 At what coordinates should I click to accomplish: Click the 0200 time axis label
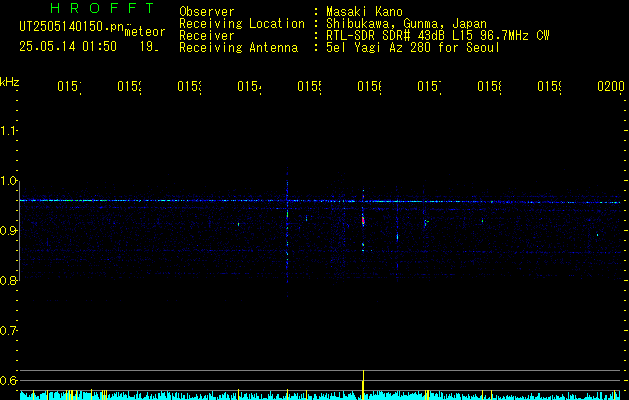(611, 86)
